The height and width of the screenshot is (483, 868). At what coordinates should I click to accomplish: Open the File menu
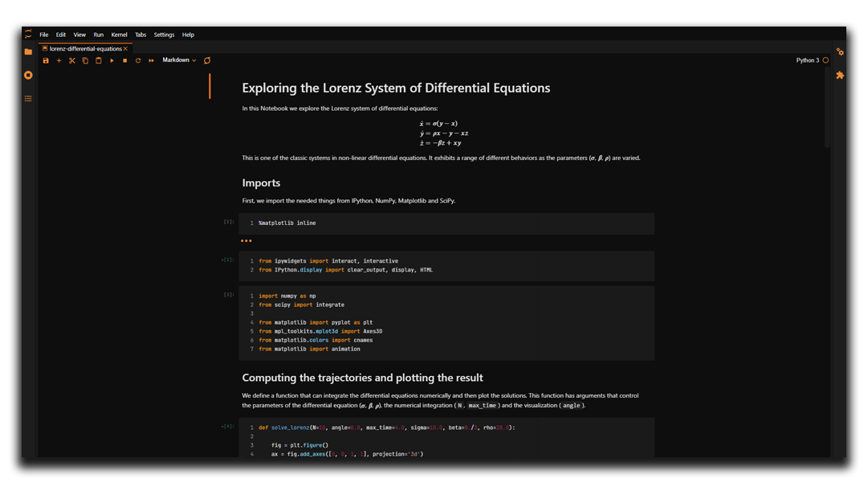pos(43,35)
